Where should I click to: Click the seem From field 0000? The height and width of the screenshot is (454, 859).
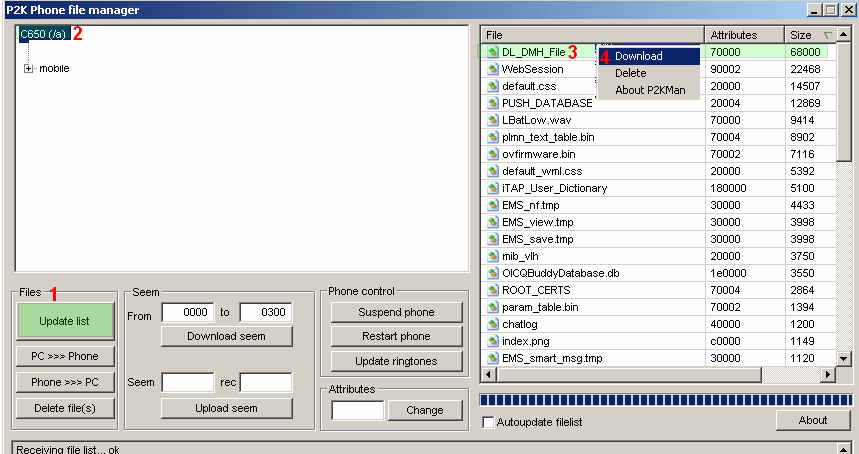point(188,312)
